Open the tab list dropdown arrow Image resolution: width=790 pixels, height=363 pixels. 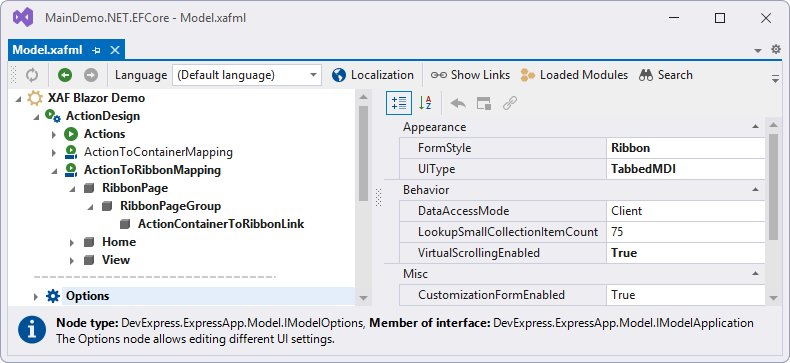(x=757, y=50)
